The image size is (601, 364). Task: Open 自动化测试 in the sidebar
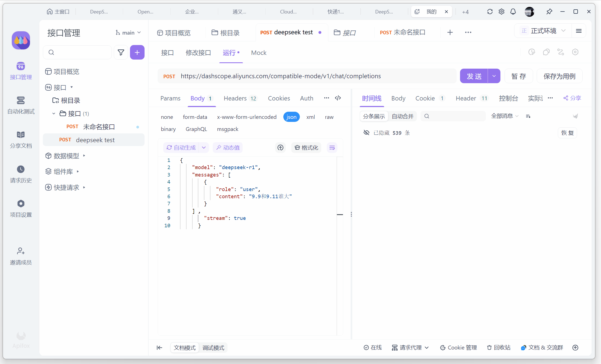[x=21, y=105]
